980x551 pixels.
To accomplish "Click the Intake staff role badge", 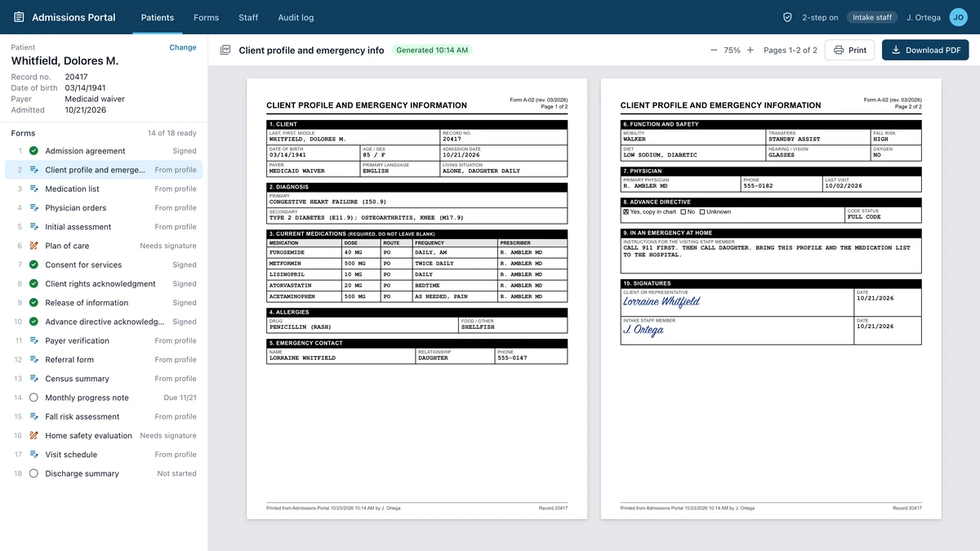I will (872, 17).
